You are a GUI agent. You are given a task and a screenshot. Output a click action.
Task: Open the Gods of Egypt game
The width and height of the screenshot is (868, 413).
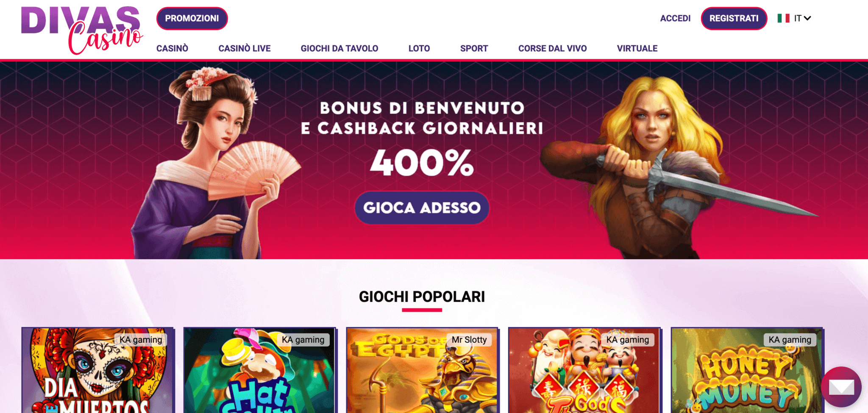click(422, 370)
